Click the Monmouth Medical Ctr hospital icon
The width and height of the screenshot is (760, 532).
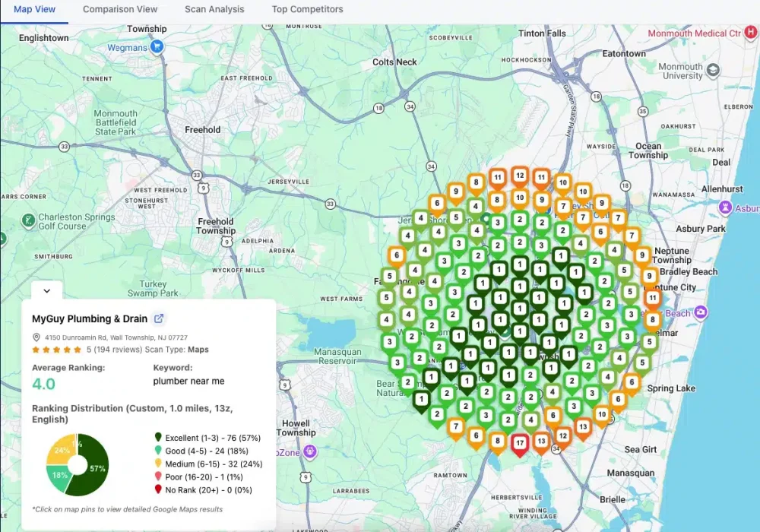pyautogui.click(x=750, y=33)
